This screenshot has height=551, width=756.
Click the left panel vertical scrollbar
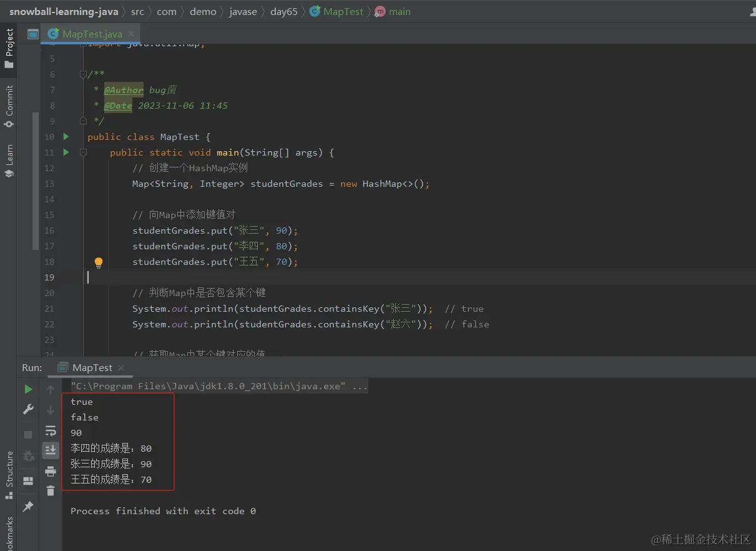36,181
